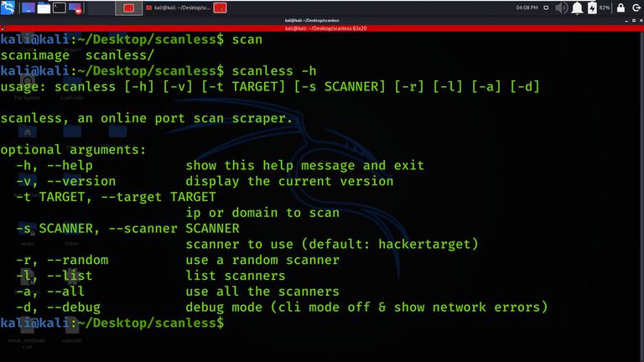Mute the volume speaker icon
Viewport: 644px width, 362px height.
coord(562,8)
